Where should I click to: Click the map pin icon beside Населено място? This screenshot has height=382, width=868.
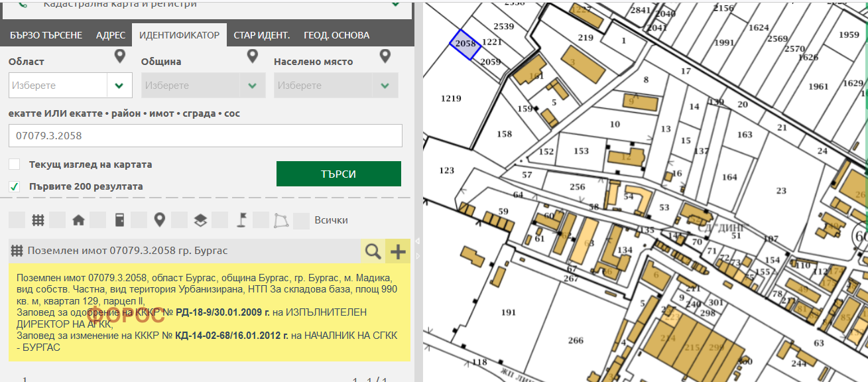pyautogui.click(x=385, y=56)
